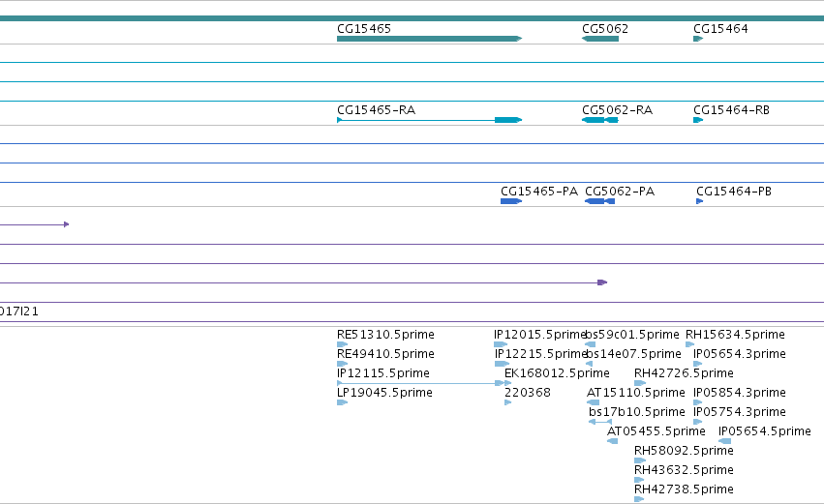Screen dimensions: 824x504
Task: Click the short purple arrow at far left
Action: pos(35,224)
